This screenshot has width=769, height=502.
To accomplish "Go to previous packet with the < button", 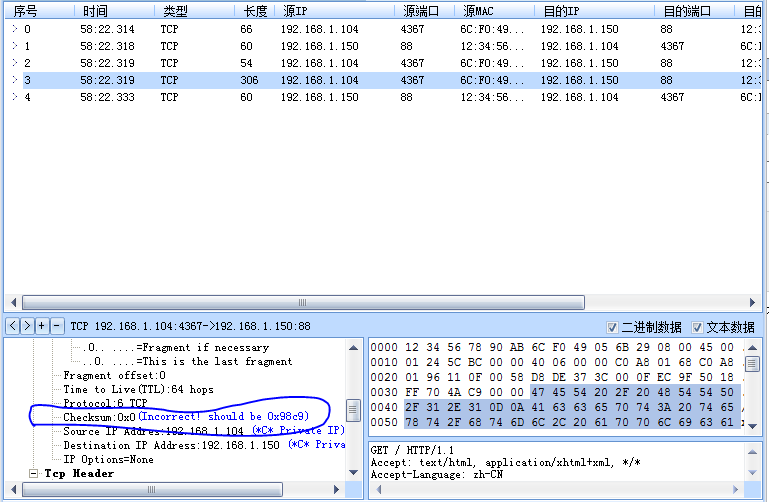I will coord(13,326).
